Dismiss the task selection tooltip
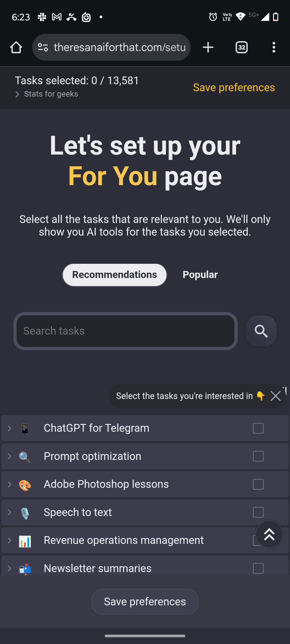 tap(276, 396)
